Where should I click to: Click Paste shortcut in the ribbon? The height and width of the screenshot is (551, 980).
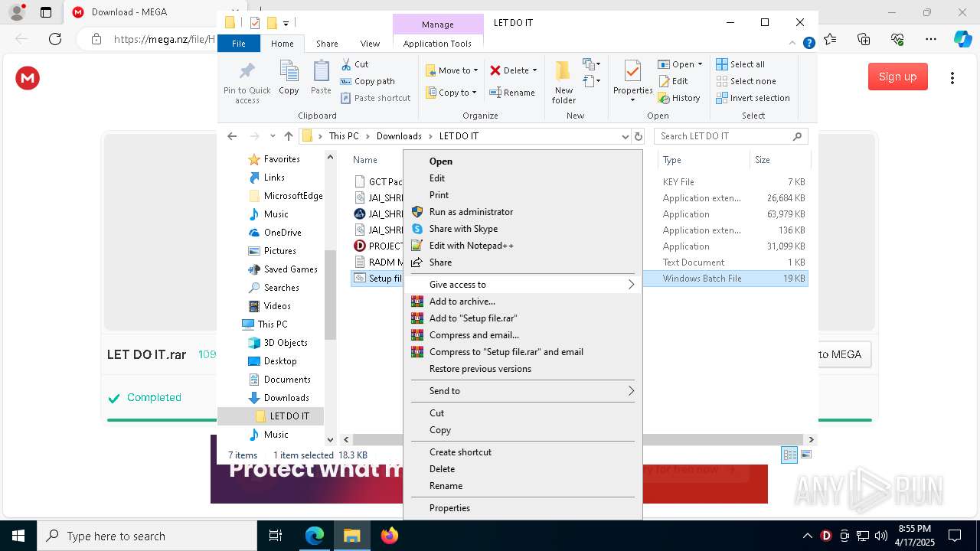[375, 98]
